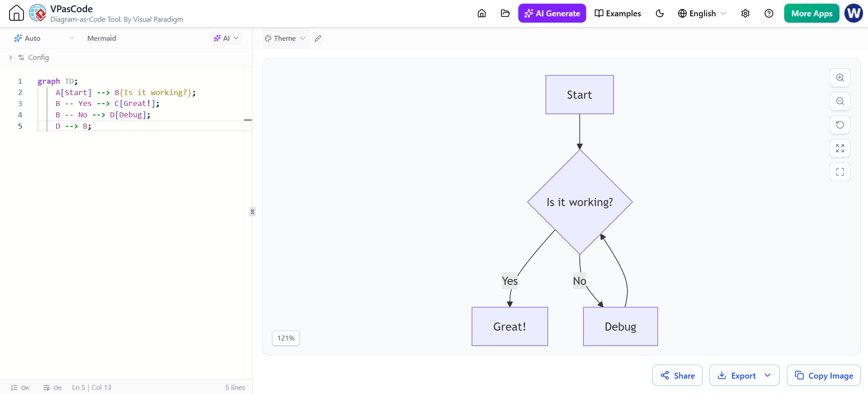Click the More Apps button

pos(812,13)
